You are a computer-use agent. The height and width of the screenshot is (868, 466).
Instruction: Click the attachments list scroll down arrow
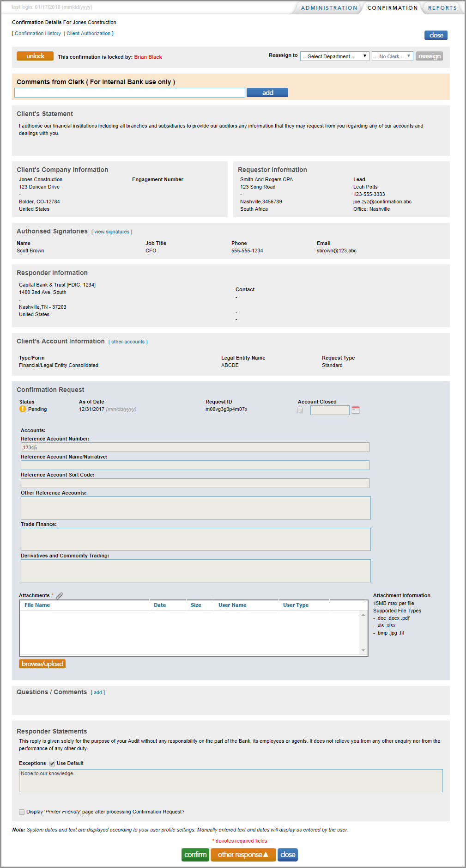click(363, 650)
